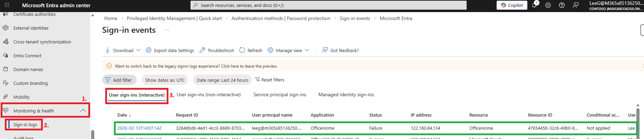
Task: Click the Add filter button
Action: pos(119,80)
